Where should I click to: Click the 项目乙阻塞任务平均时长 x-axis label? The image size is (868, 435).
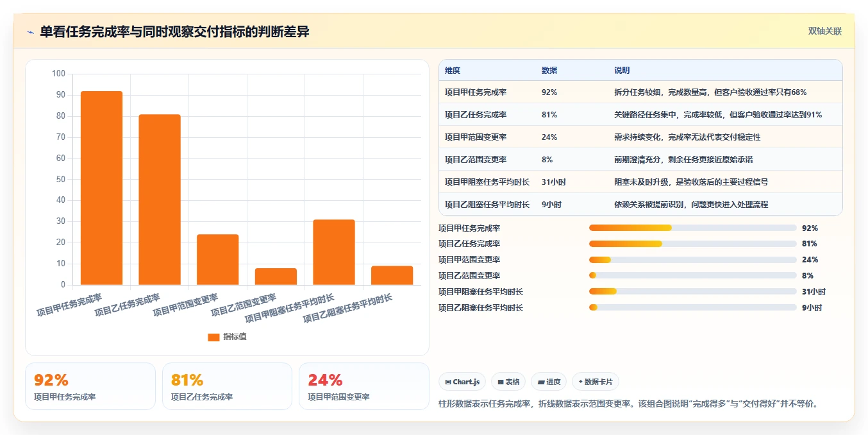point(347,308)
